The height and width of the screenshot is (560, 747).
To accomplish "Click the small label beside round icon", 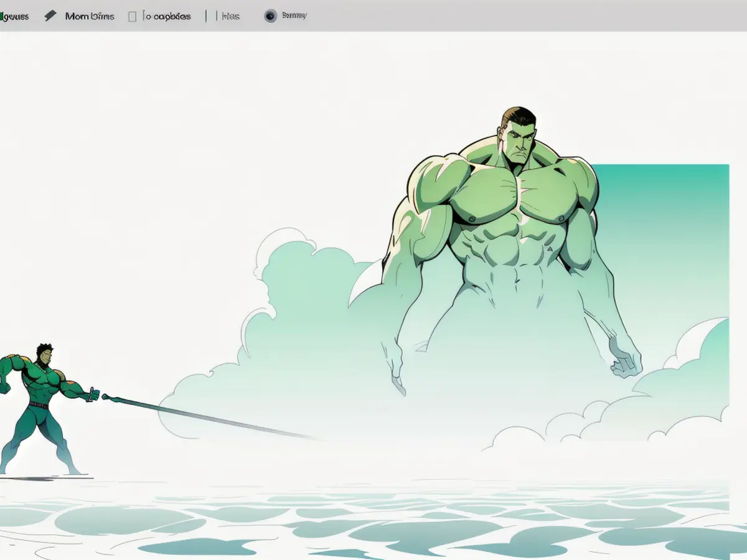I will (x=294, y=16).
